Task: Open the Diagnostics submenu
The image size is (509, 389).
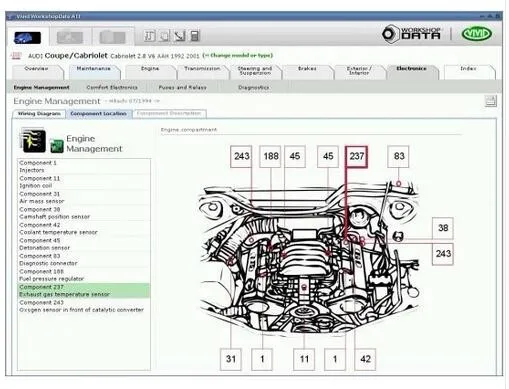Action: point(254,87)
